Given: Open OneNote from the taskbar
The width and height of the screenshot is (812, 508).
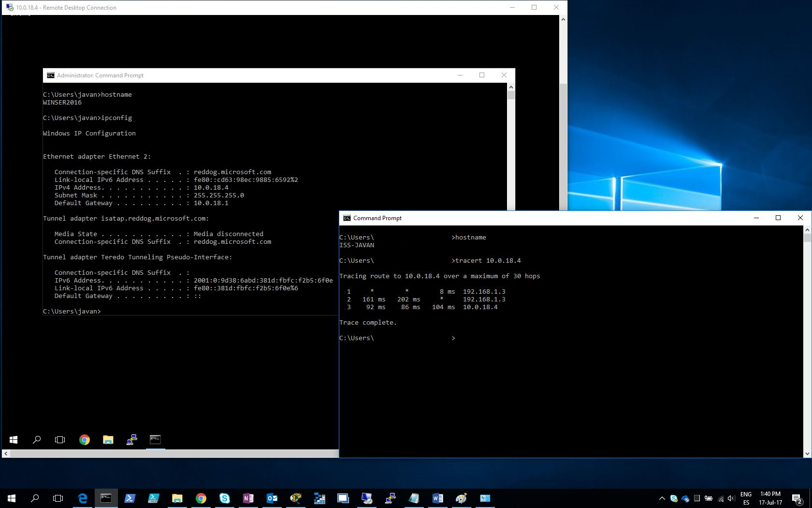Looking at the screenshot, I should click(x=248, y=498).
